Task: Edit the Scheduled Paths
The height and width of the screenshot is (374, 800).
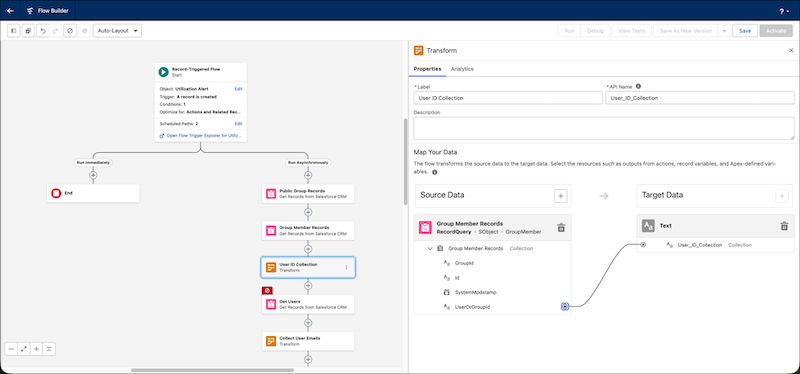Action: [238, 123]
